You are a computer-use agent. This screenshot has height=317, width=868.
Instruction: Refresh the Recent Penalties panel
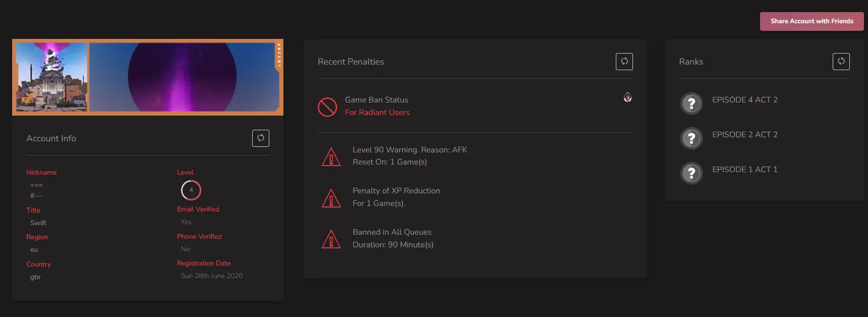(624, 62)
